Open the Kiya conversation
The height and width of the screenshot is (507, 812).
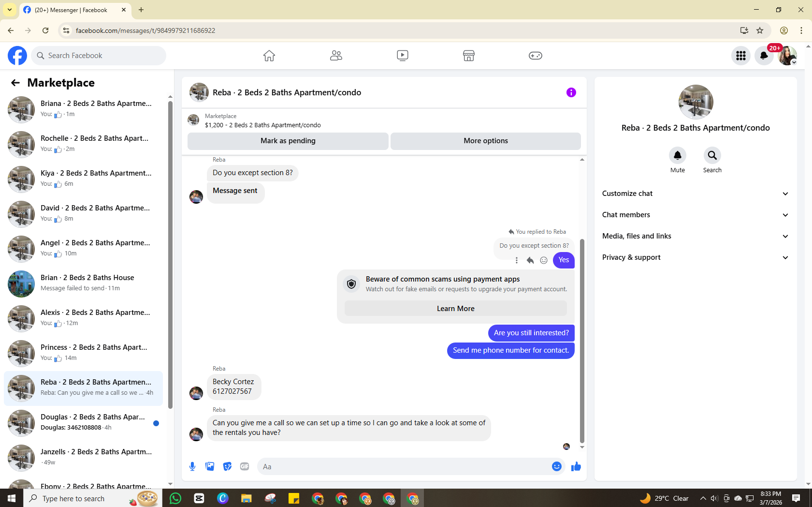[x=83, y=179]
